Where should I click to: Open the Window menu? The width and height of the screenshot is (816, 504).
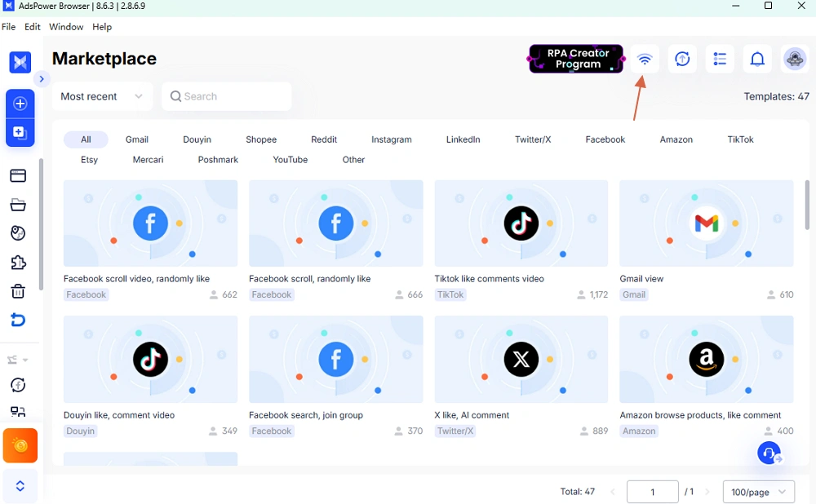pyautogui.click(x=66, y=27)
